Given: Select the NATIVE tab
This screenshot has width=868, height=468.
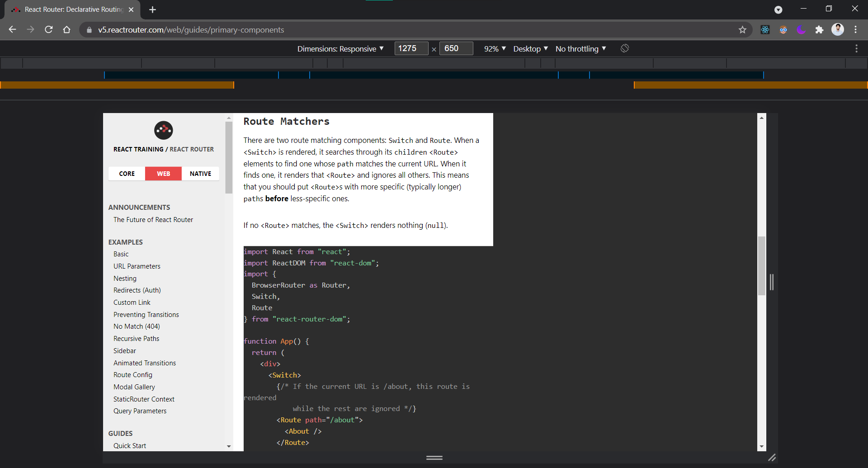Looking at the screenshot, I should (200, 174).
